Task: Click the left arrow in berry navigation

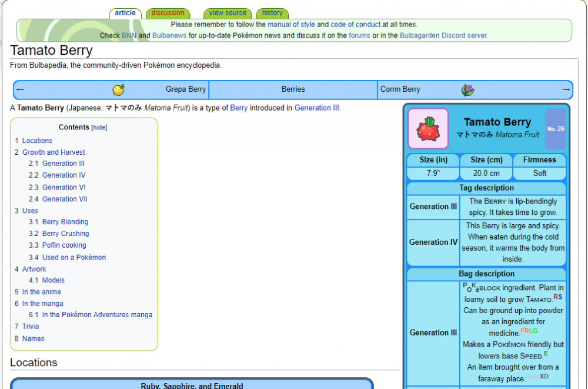Action: 20,89
